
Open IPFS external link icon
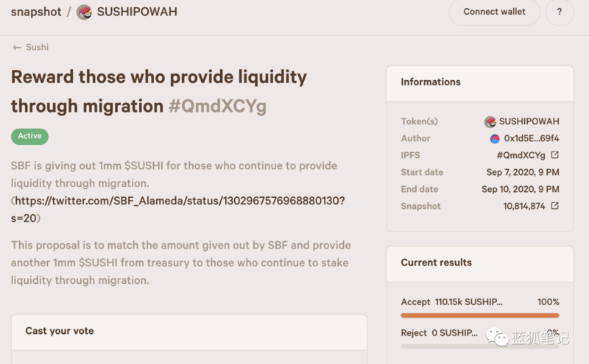point(555,154)
